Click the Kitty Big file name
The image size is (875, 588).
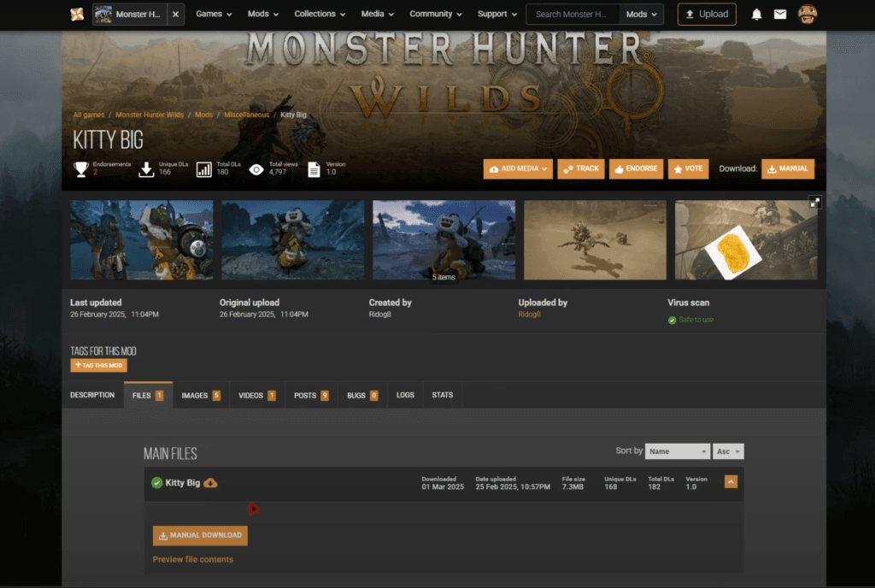pyautogui.click(x=183, y=483)
